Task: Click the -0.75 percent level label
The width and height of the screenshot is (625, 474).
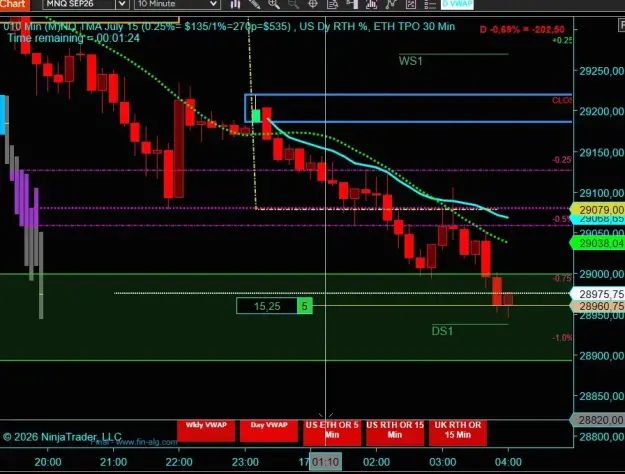Action: pos(562,278)
